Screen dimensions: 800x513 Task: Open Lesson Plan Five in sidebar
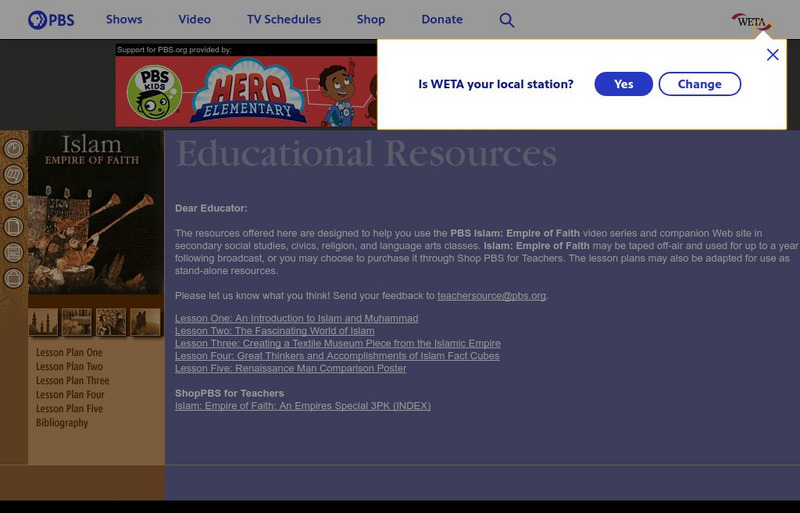69,408
